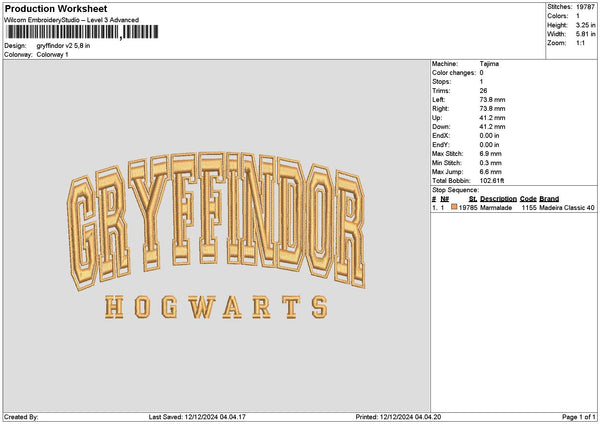Click the GRYFFINDOR embroidery design preview
This screenshot has height=424, width=600.
click(x=216, y=221)
